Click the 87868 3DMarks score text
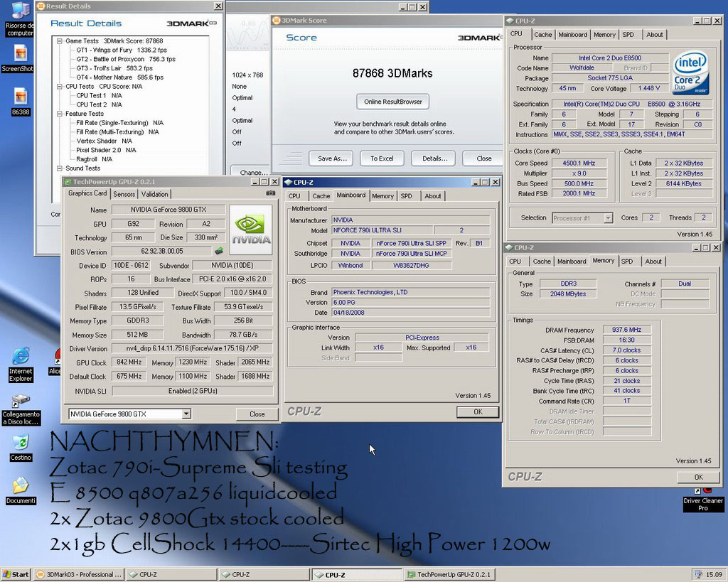This screenshot has width=728, height=582. click(x=392, y=73)
